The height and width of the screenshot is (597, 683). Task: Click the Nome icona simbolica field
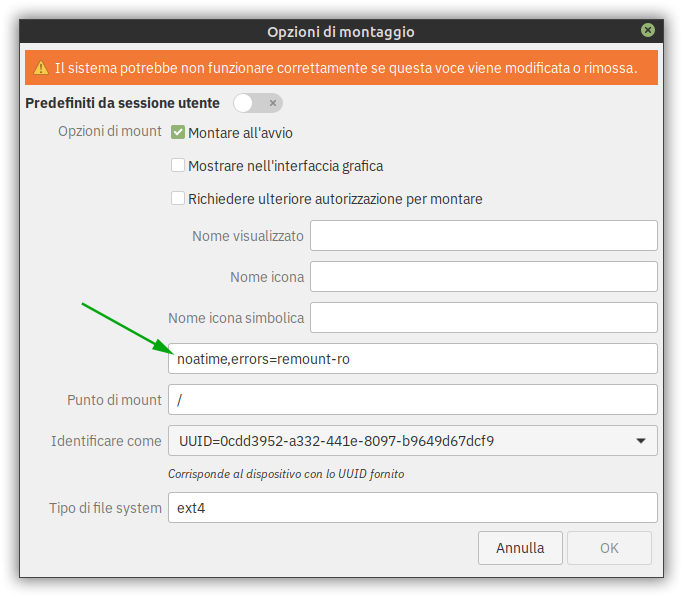[484, 317]
